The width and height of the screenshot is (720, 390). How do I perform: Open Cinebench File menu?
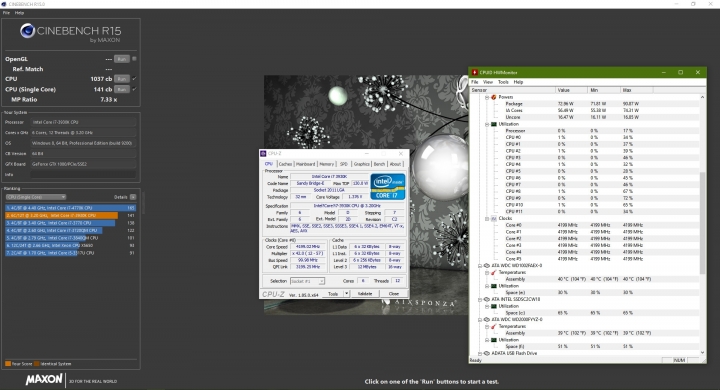(x=6, y=13)
